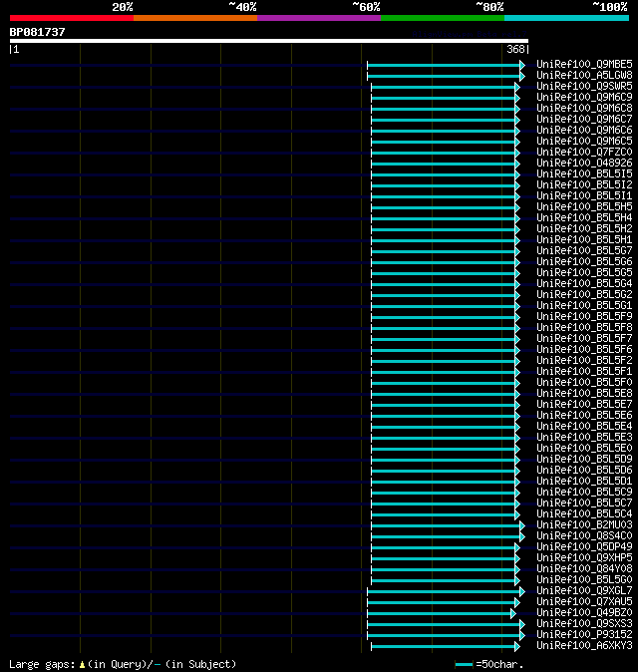Screen dimensions: 638x672
Task: Click the UniRef100_B5L5E3 label
Action: [584, 437]
